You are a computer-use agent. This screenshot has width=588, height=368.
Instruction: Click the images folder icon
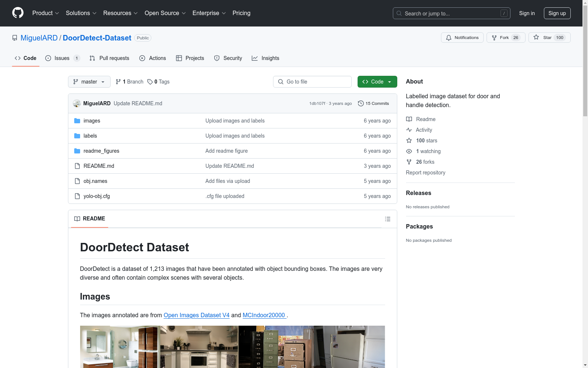[x=77, y=121]
